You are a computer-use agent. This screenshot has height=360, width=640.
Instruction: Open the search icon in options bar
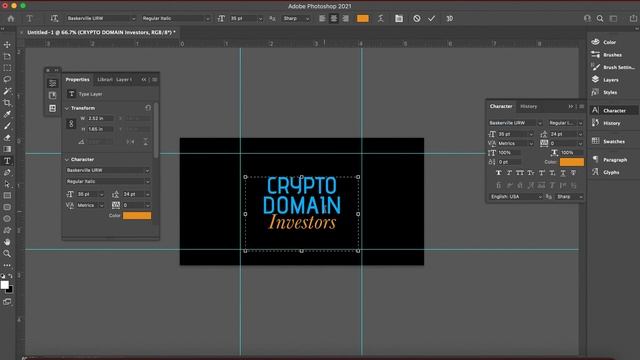[x=600, y=18]
